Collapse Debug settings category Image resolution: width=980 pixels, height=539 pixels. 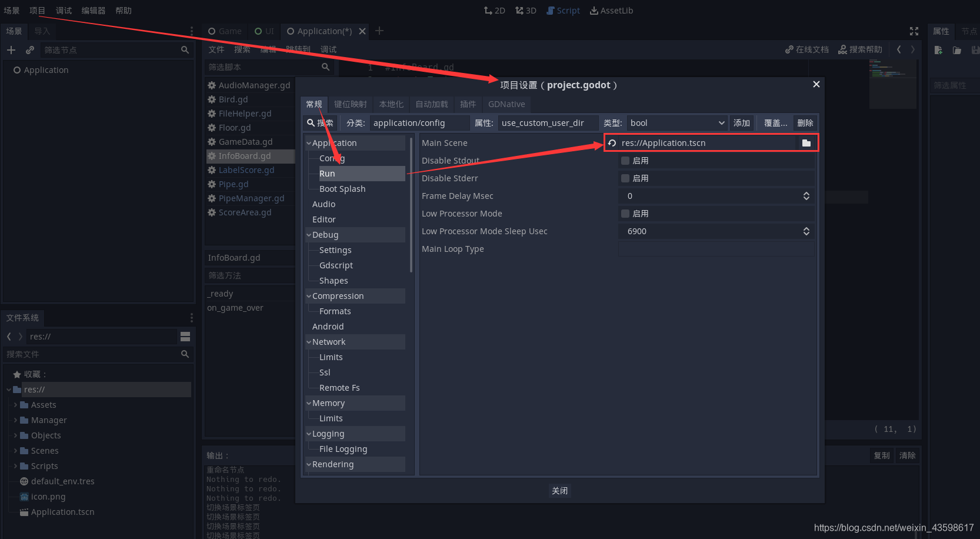(309, 235)
